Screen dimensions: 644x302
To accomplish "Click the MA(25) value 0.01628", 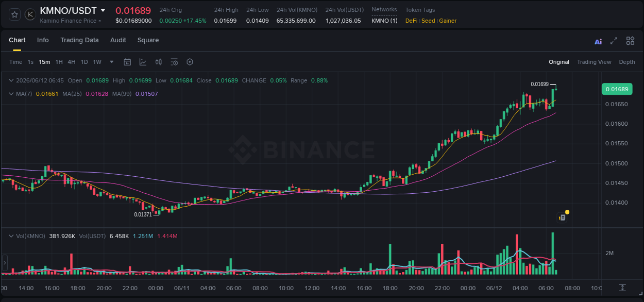I will 96,94.
